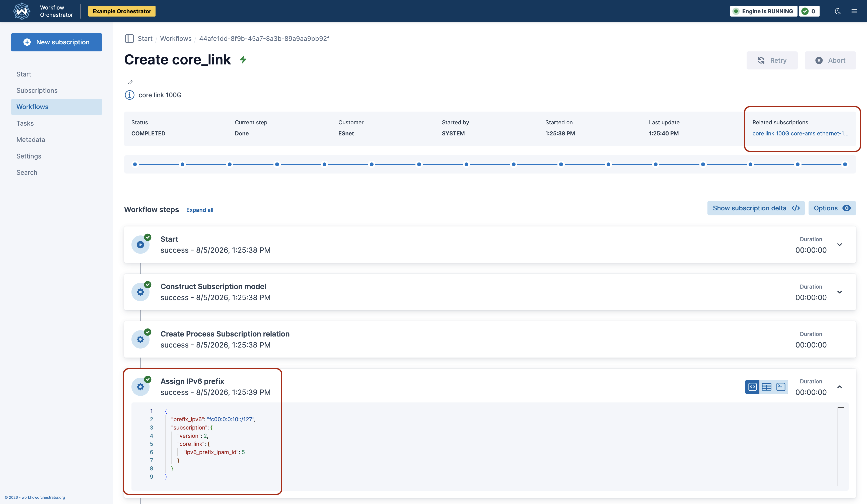Click Create Process Subscription relation title
Viewport: 867px width, 504px height.
point(225,334)
